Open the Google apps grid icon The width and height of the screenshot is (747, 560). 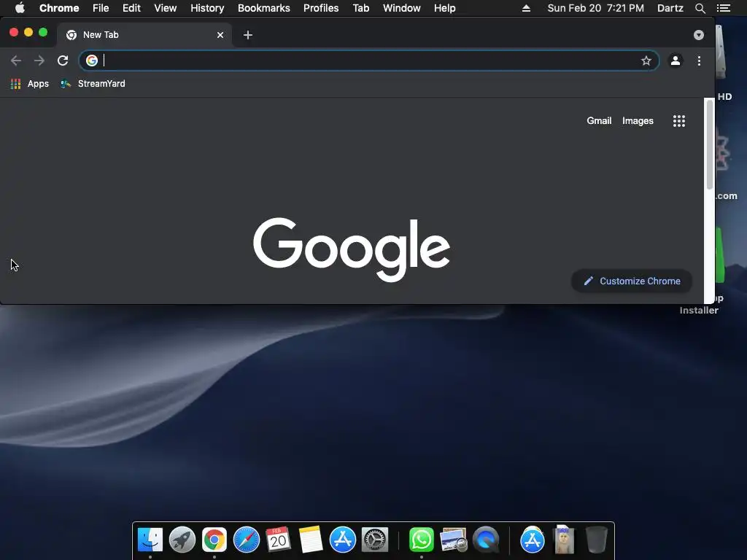pyautogui.click(x=679, y=121)
